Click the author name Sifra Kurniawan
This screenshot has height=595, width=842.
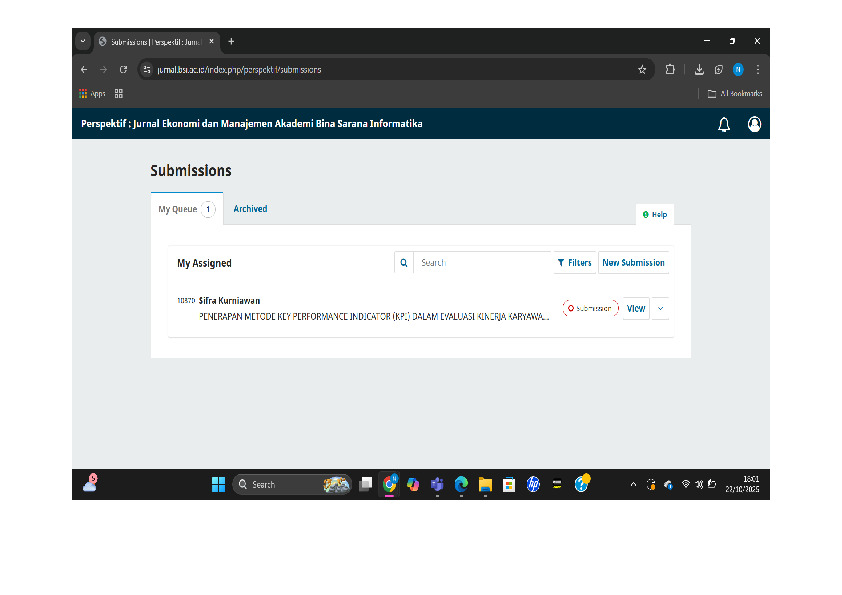click(229, 301)
